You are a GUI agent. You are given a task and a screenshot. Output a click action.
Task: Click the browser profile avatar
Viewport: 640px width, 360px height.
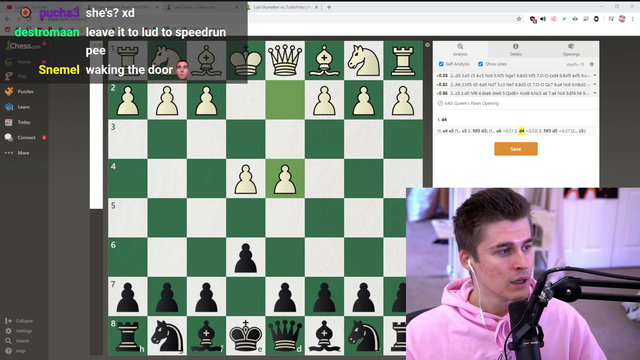click(622, 19)
